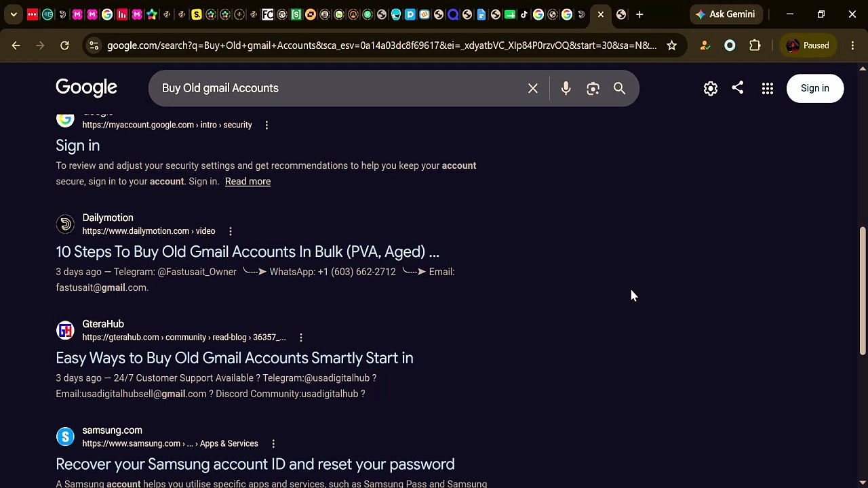The height and width of the screenshot is (488, 868).
Task: Open more options for GteraHub result
Action: click(301, 338)
